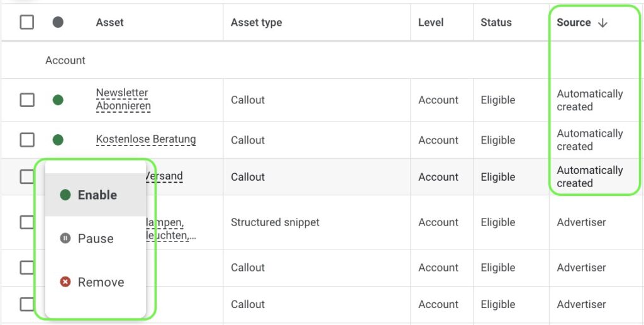The width and height of the screenshot is (644, 325).
Task: Select all assets with the header checkbox
Action: pos(27,23)
